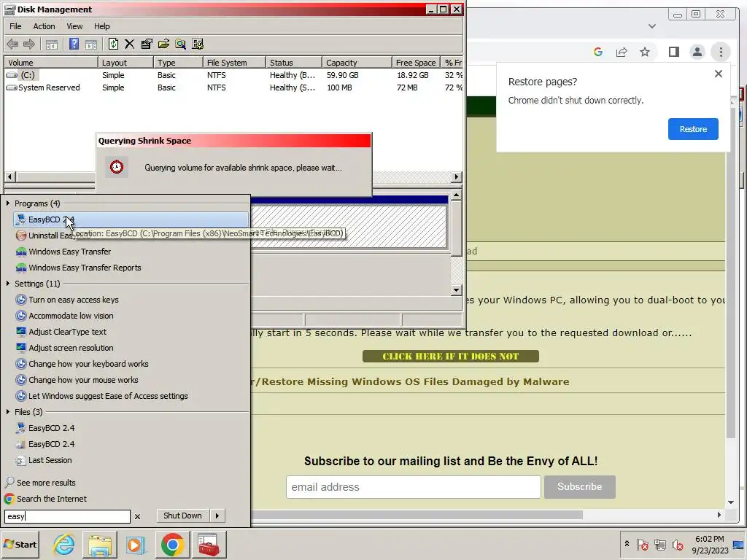Click the Explore magnifier toolbar icon
This screenshot has width=747, height=560.
pos(181,44)
